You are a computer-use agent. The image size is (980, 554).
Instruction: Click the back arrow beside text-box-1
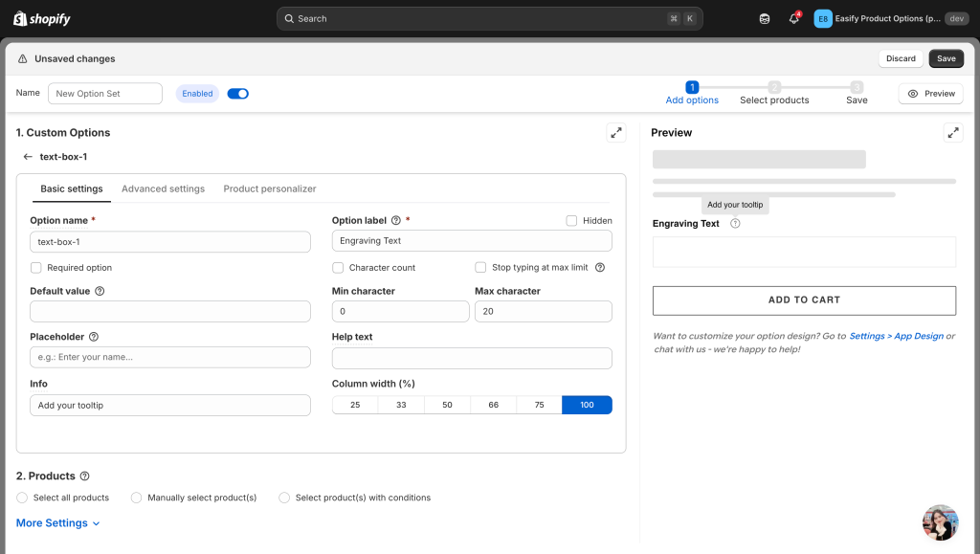(28, 156)
